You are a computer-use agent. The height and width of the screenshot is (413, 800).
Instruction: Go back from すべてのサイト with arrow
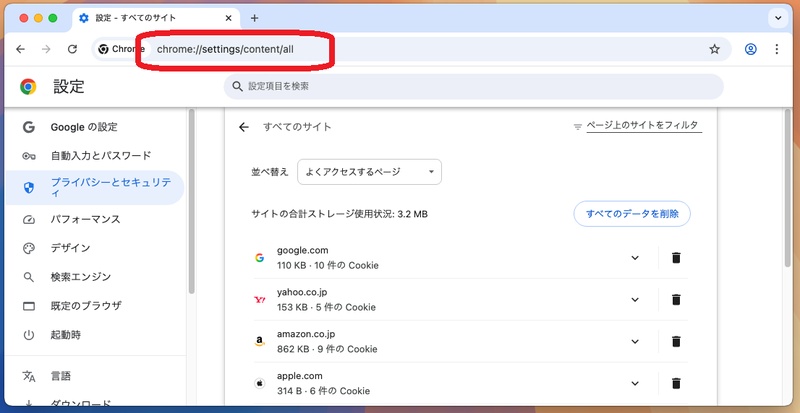click(x=244, y=127)
